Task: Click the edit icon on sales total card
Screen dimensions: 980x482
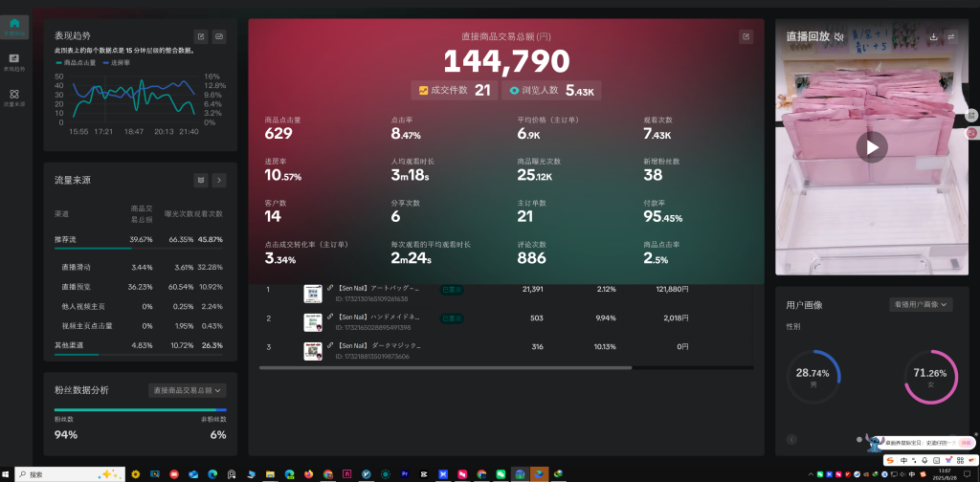Action: (746, 36)
